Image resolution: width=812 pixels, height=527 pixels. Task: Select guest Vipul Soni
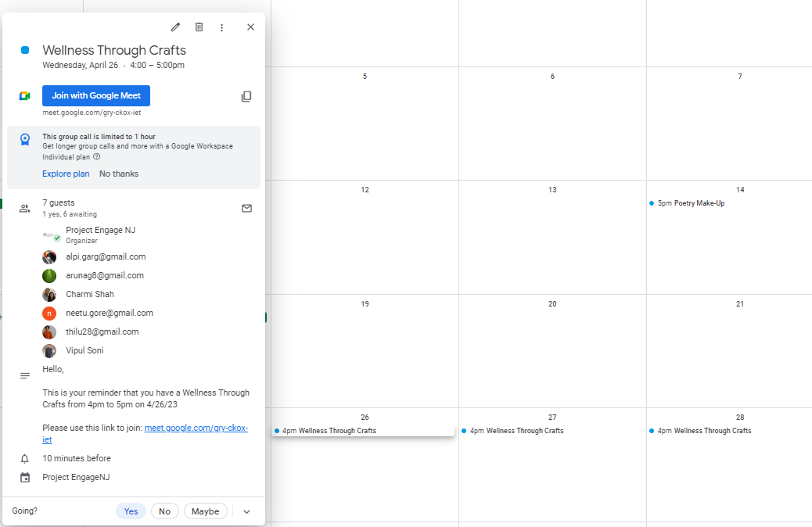click(x=84, y=350)
